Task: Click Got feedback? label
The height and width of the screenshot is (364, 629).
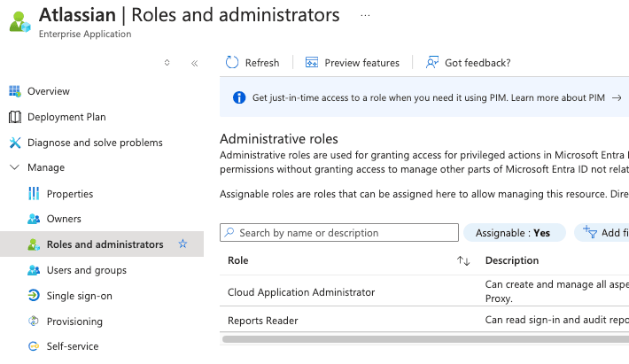Action: click(x=478, y=63)
